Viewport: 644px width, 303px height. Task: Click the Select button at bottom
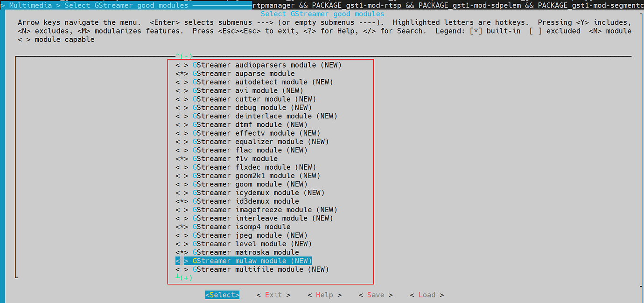click(222, 295)
